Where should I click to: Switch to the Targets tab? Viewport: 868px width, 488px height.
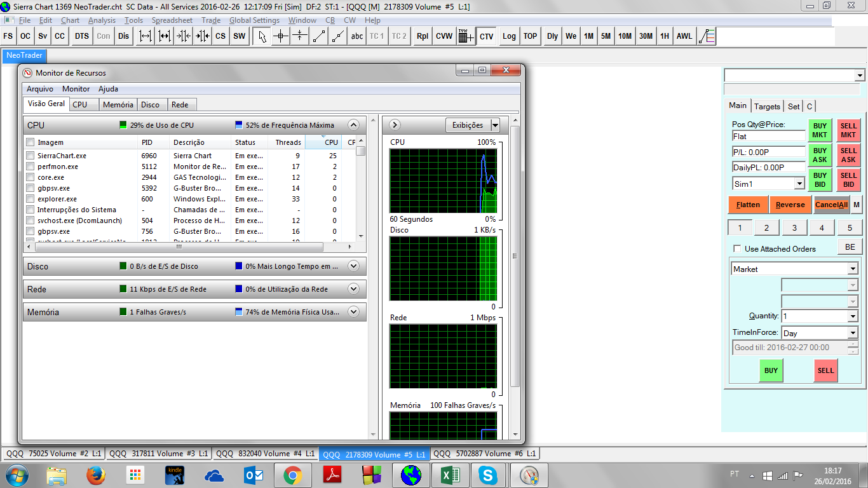[767, 106]
